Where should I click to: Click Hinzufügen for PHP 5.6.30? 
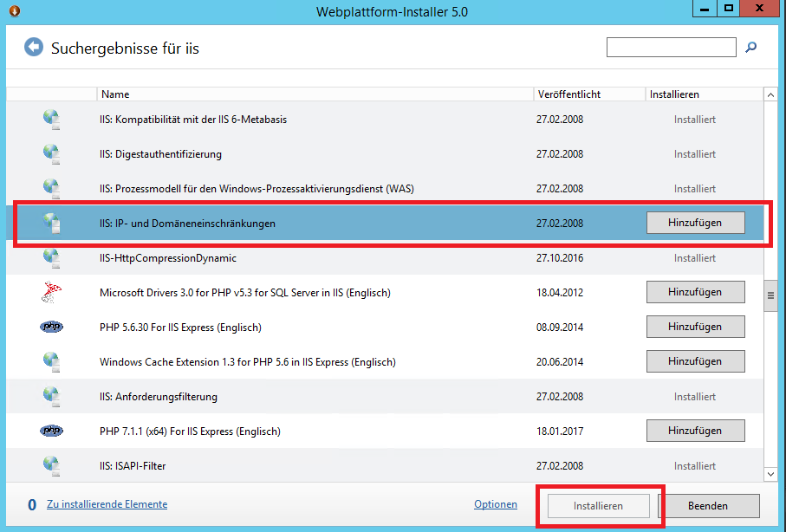(x=695, y=327)
